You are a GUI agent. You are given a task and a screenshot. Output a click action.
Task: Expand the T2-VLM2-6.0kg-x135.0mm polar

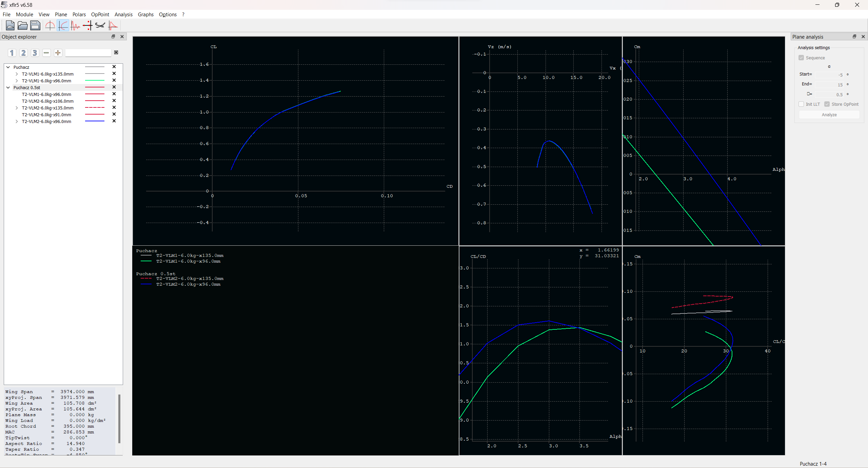[17, 108]
